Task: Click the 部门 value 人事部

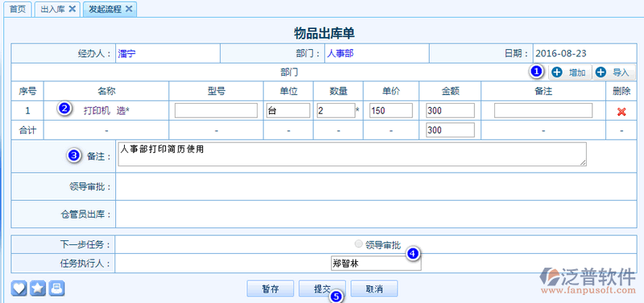Action: [x=340, y=53]
